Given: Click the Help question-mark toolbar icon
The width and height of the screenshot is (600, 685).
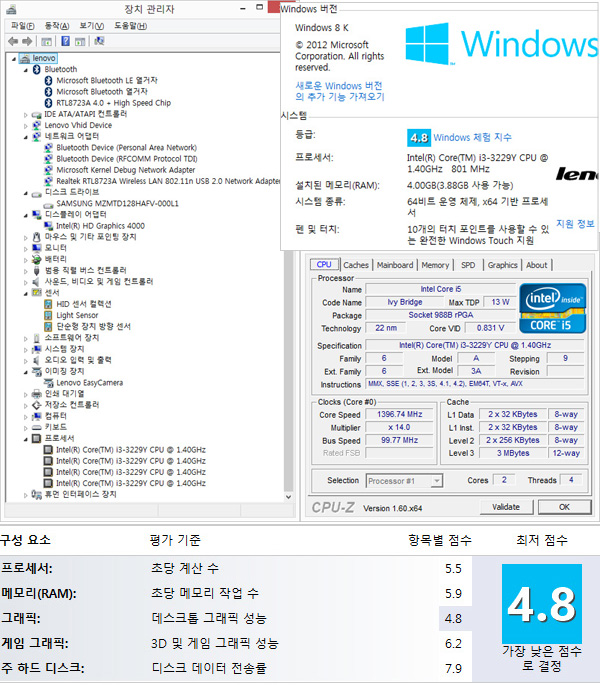Looking at the screenshot, I should pyautogui.click(x=65, y=41).
